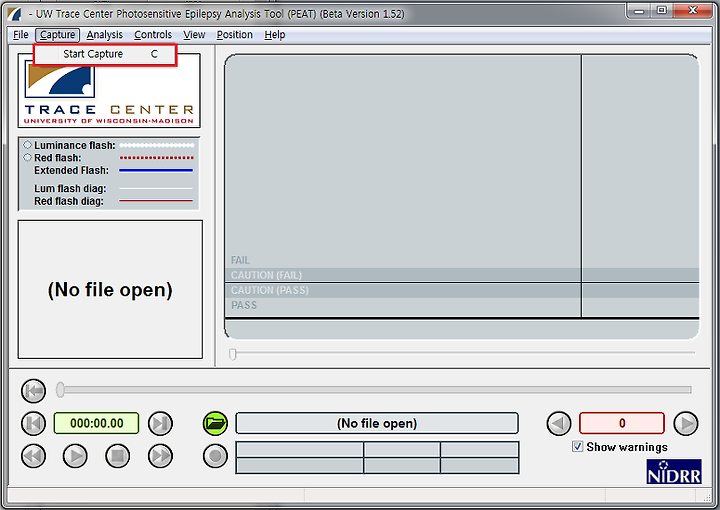This screenshot has width=720, height=510.
Task: Open the Analysis menu
Action: (x=104, y=35)
